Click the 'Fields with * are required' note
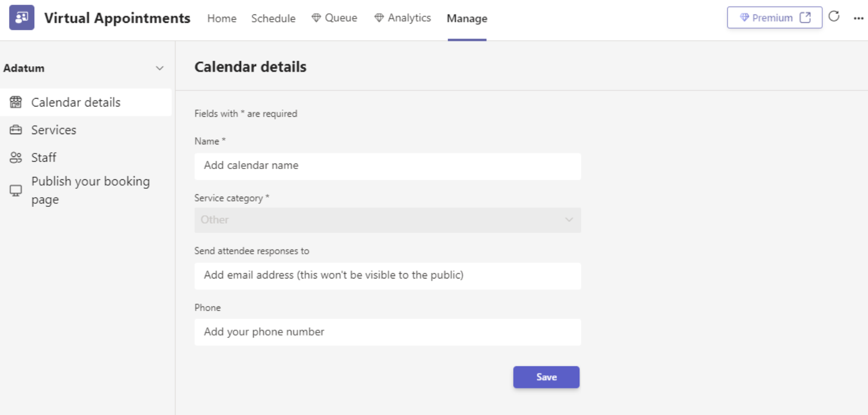This screenshot has width=868, height=415. pos(246,113)
